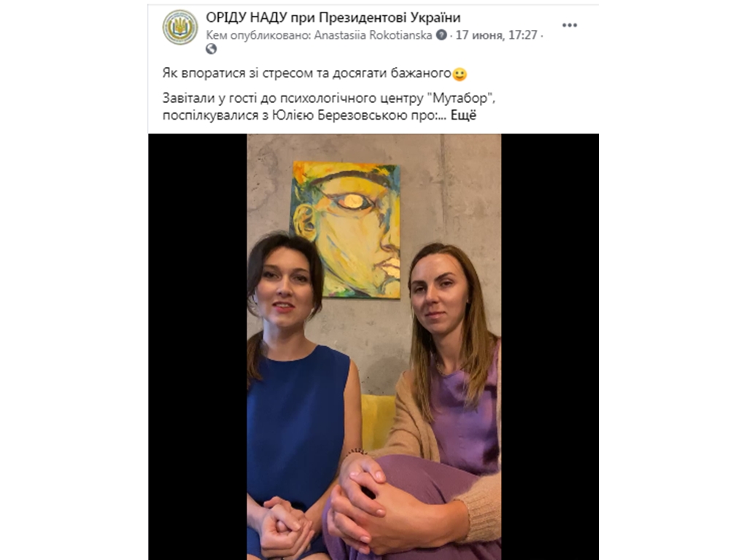
Task: Click the yellow face painting in the video
Action: 345,230
